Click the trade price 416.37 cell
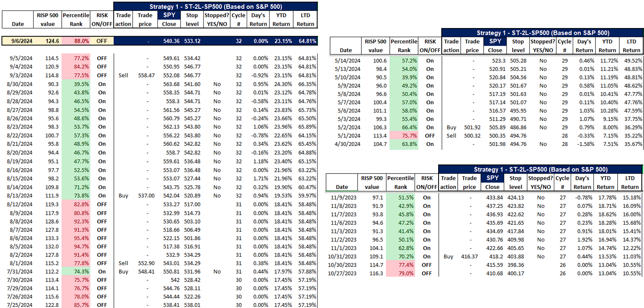This screenshot has width=644, height=308. coord(469,256)
